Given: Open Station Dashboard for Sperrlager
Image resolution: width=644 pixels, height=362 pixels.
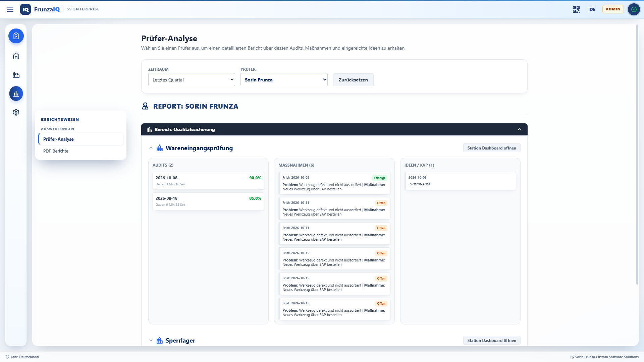Looking at the screenshot, I should click(492, 340).
